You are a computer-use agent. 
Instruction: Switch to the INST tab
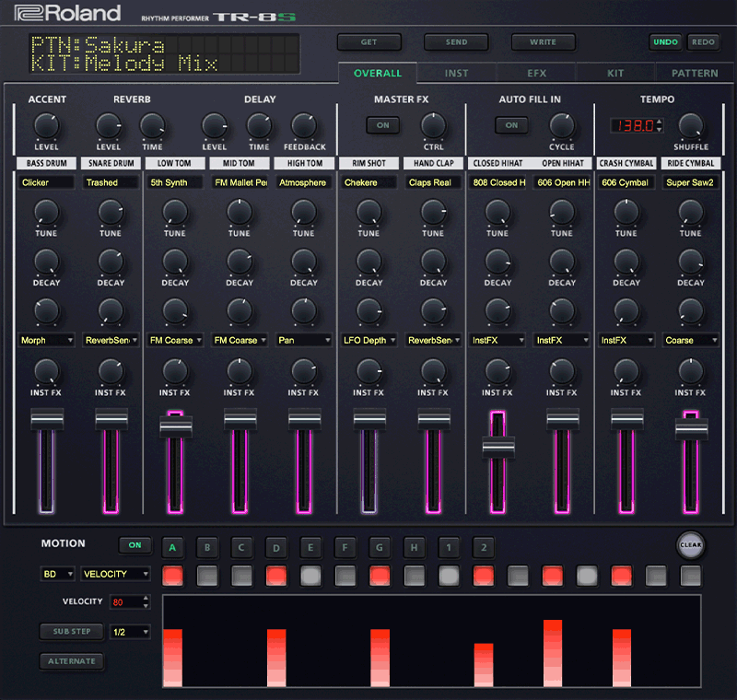[456, 74]
